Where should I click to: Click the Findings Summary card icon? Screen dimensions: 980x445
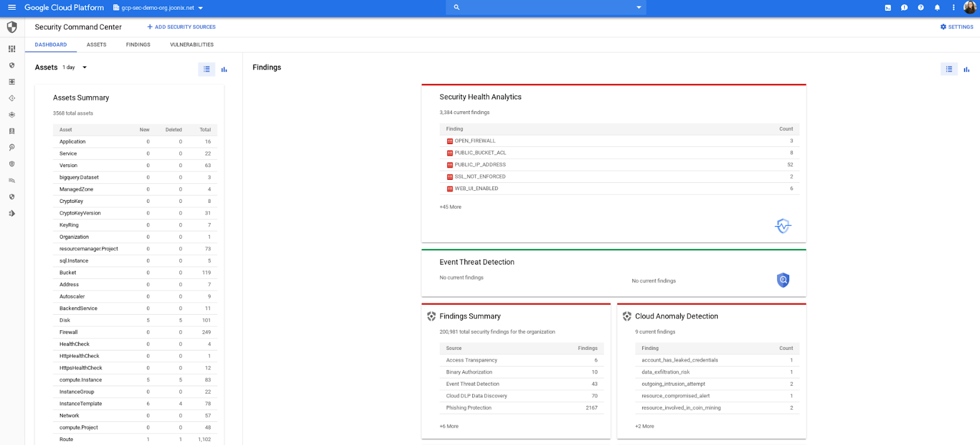(x=431, y=316)
